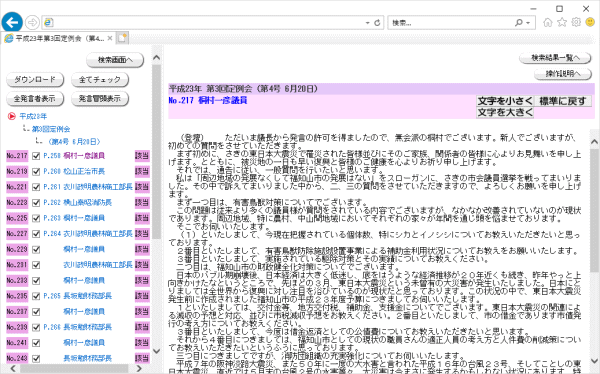Open the P.261 speaker link in the No.221 row
600x374 pixels.
point(88,187)
